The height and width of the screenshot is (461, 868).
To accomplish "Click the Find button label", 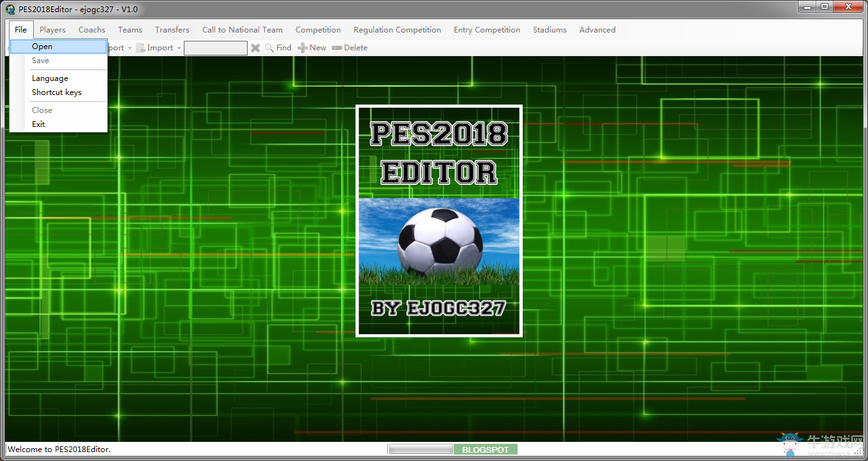I will [284, 48].
